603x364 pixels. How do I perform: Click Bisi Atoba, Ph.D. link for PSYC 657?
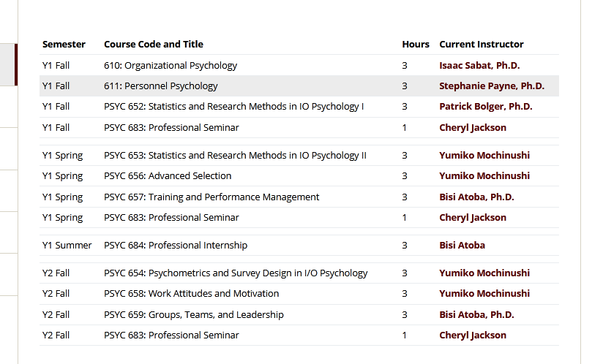coord(476,197)
